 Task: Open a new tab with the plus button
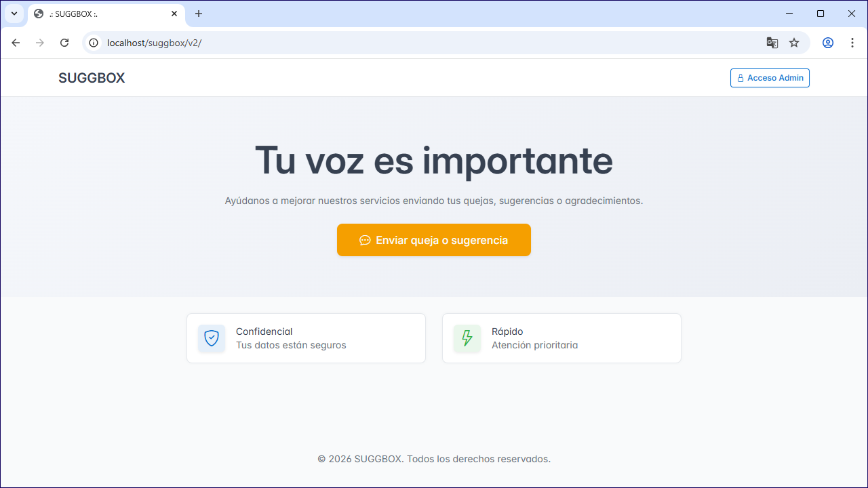pos(199,14)
